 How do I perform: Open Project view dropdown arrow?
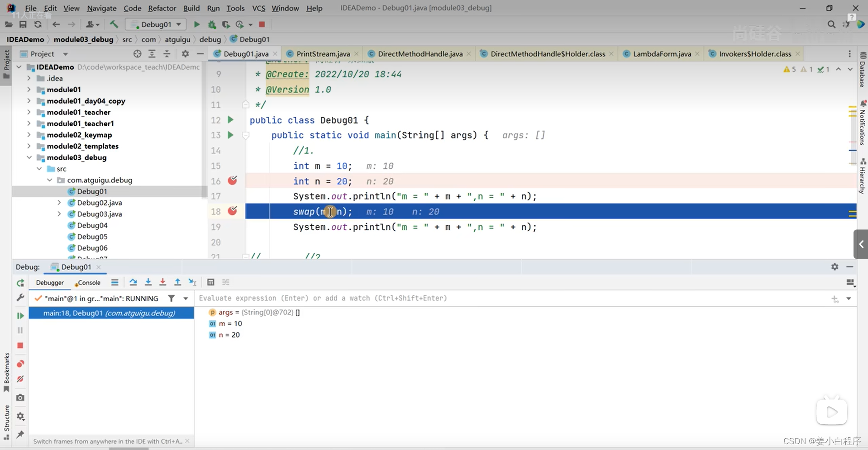(x=65, y=54)
